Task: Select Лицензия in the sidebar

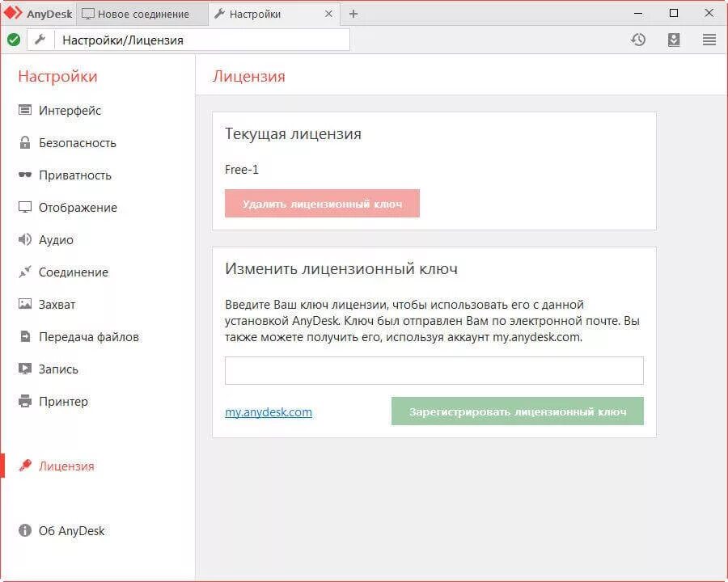Action: click(66, 466)
